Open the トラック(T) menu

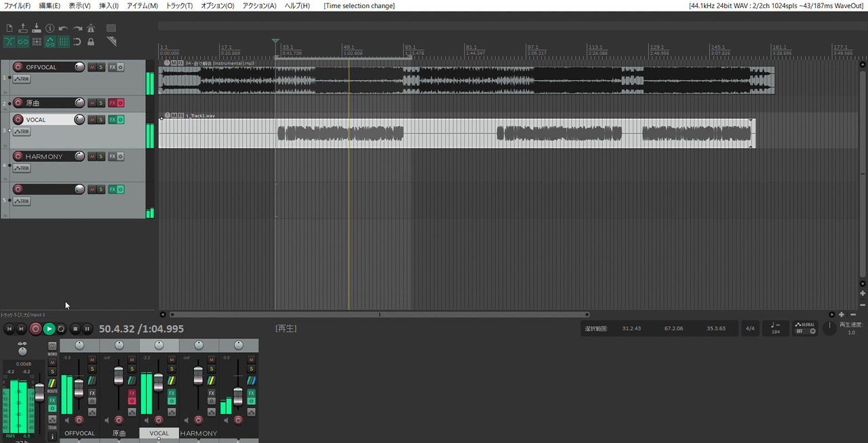(179, 5)
